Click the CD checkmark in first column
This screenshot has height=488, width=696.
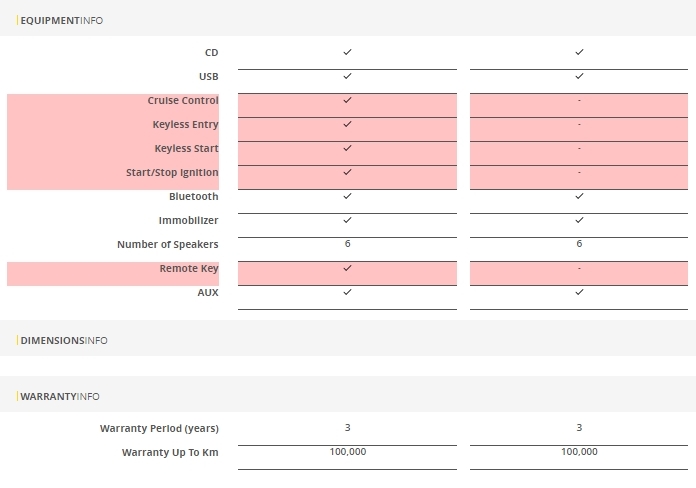tap(347, 52)
